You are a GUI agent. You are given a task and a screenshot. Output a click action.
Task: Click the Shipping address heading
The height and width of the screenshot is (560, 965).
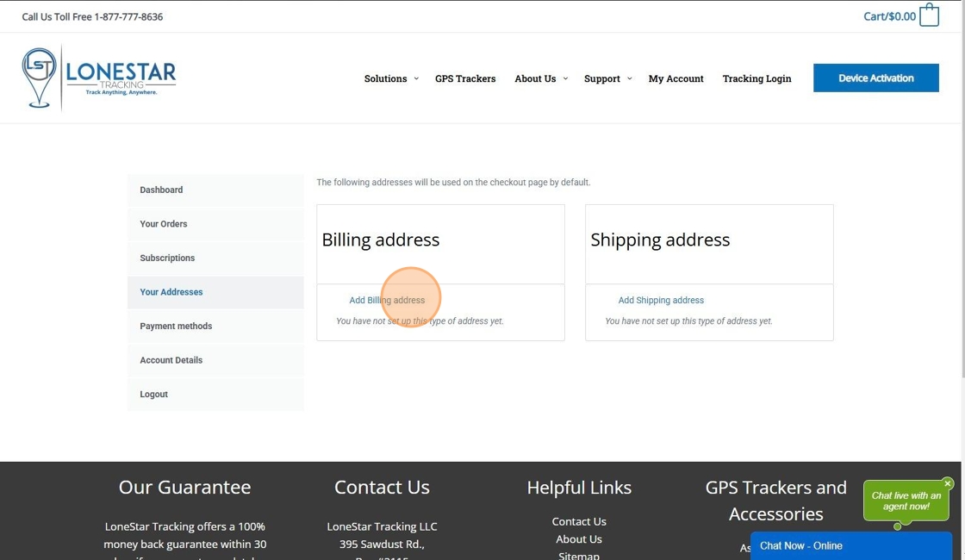click(x=660, y=240)
